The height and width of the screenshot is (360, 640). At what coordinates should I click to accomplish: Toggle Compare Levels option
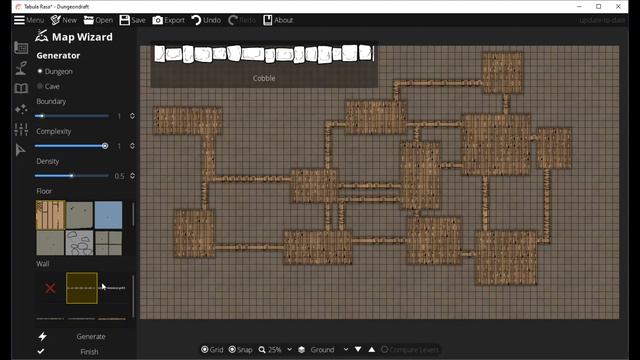[410, 350]
